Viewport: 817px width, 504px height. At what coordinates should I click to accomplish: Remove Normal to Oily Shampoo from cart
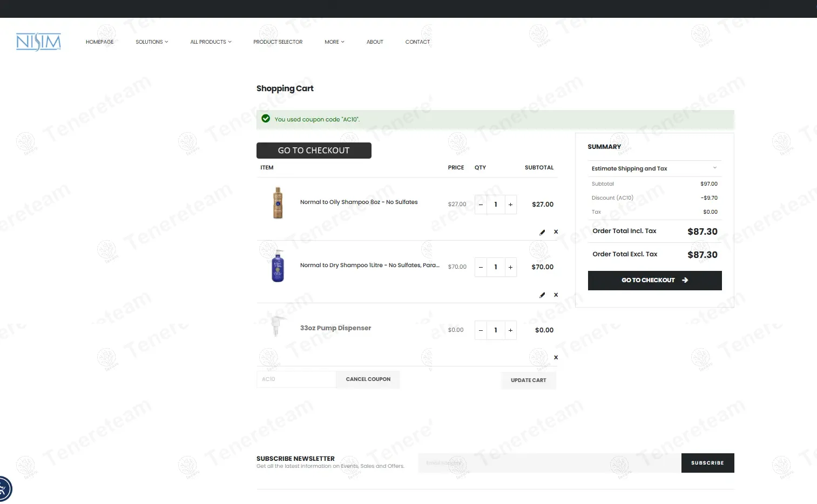click(556, 232)
